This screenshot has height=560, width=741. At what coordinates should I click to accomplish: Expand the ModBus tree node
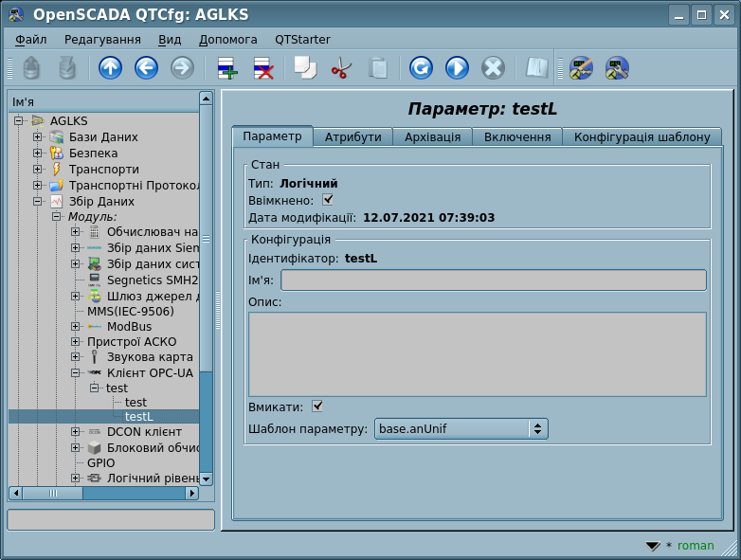point(76,326)
